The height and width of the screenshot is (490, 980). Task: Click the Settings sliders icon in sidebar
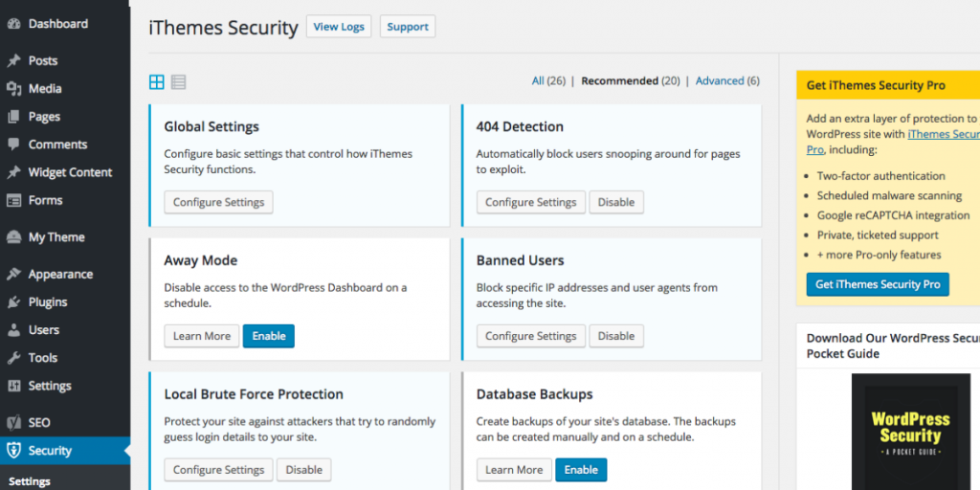[x=13, y=386]
